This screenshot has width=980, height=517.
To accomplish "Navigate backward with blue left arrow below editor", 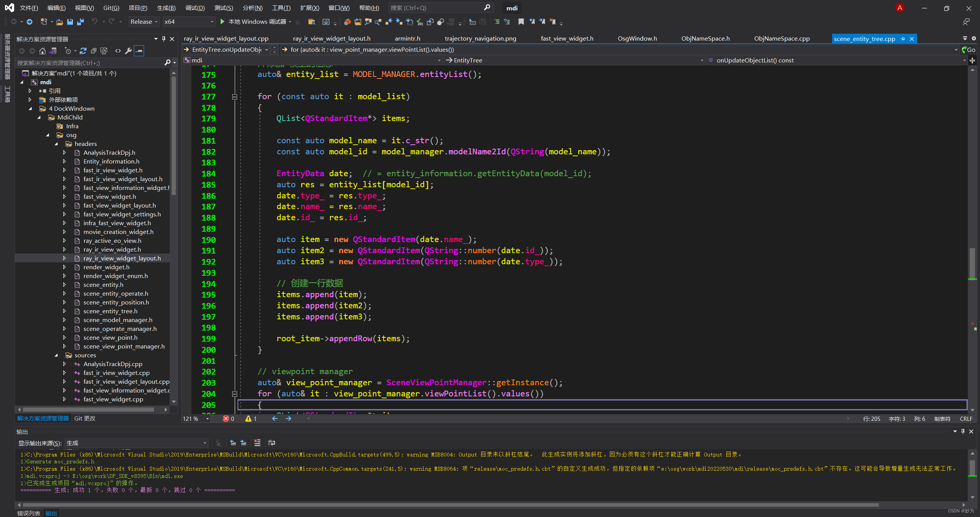I will [x=275, y=419].
